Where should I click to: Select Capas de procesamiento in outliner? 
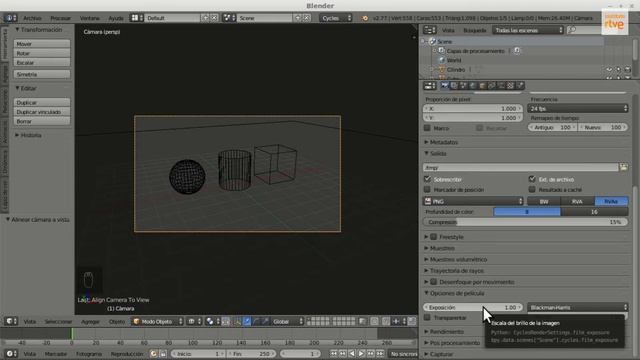click(x=476, y=51)
